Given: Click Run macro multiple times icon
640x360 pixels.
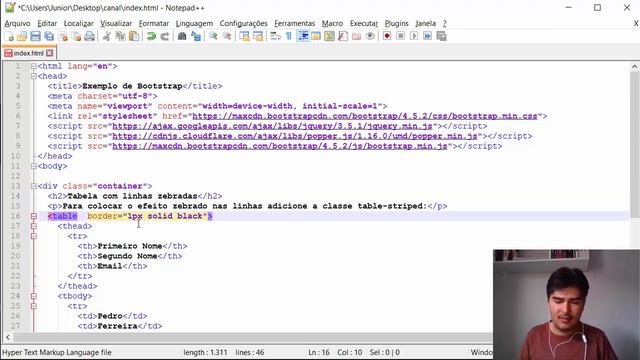Looking at the screenshot, I should point(427,36).
